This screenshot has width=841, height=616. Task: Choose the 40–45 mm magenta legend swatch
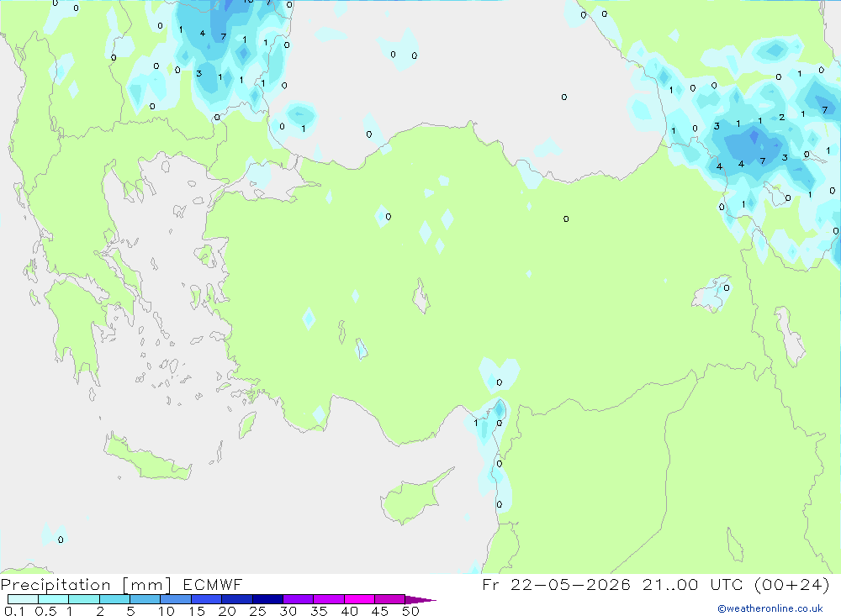pyautogui.click(x=359, y=599)
